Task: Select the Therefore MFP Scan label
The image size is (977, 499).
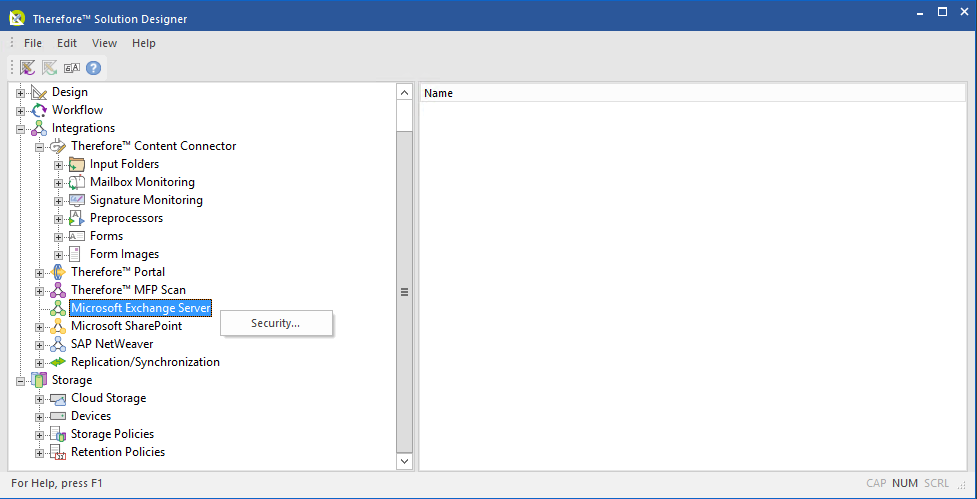Action: 128,290
